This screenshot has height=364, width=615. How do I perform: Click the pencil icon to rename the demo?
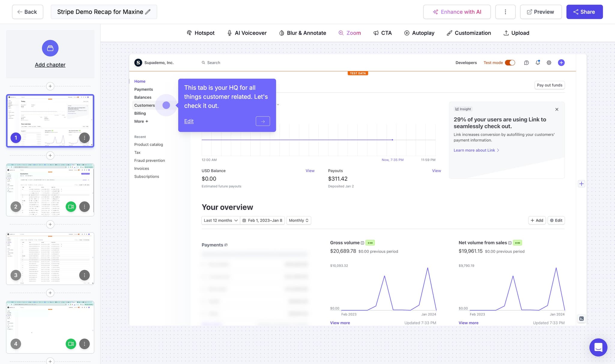pos(148,12)
